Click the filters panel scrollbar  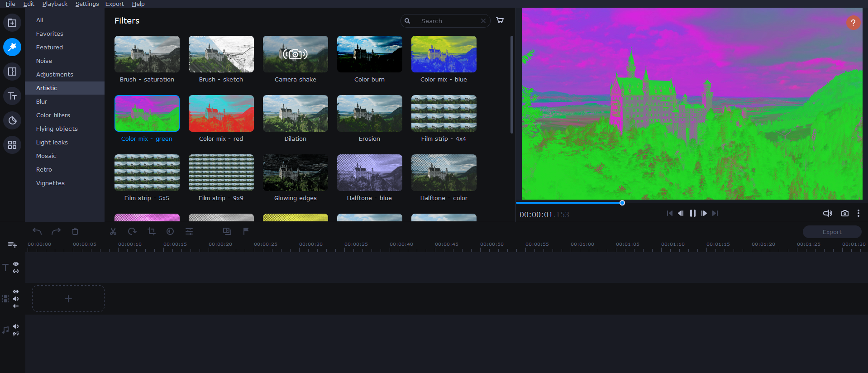(x=512, y=85)
